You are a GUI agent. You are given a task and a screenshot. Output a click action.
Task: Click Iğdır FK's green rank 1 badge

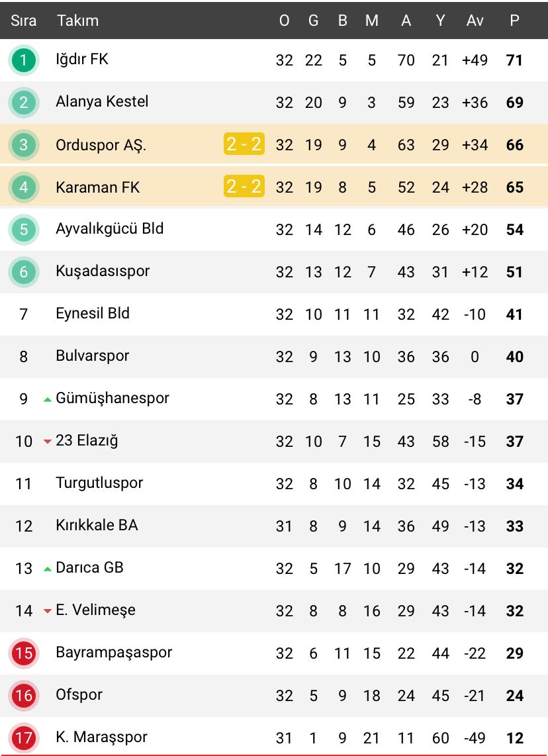point(24,60)
